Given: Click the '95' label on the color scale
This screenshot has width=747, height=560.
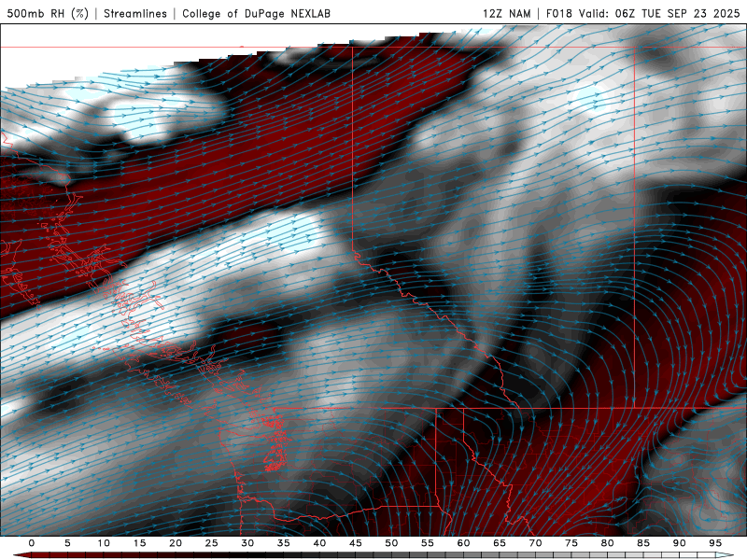Looking at the screenshot, I should click(x=715, y=543).
